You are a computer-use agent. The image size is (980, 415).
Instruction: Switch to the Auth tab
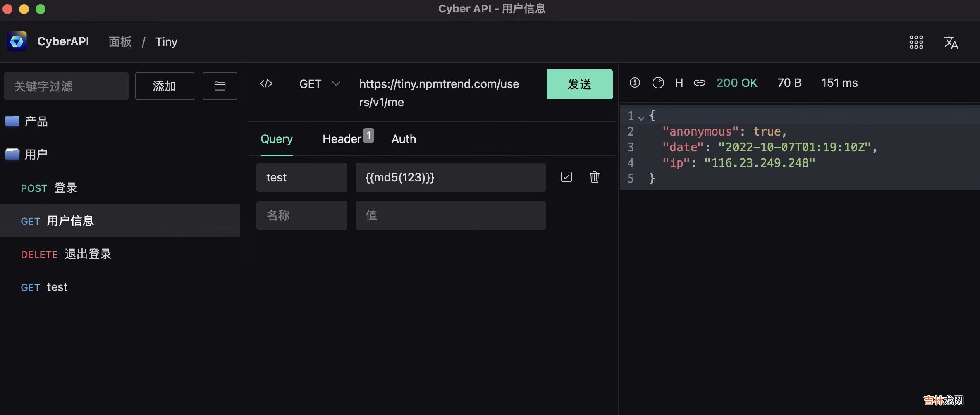coord(404,139)
